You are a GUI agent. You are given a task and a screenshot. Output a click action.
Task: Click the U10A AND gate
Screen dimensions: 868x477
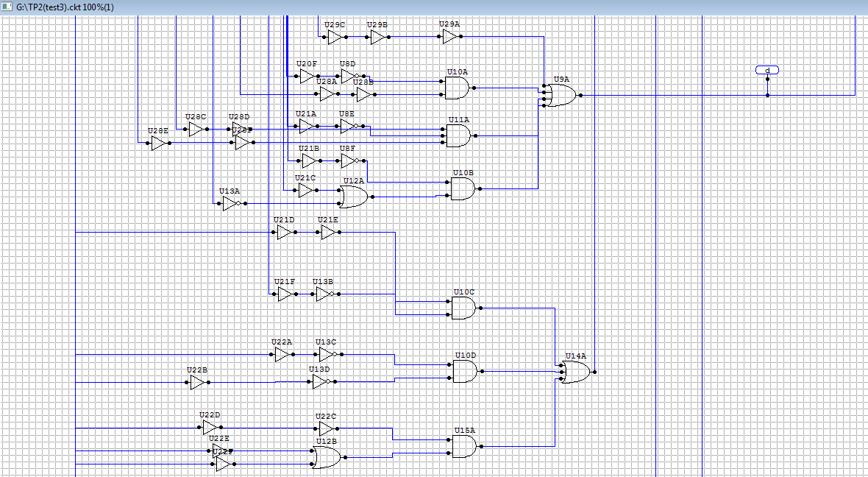(458, 88)
